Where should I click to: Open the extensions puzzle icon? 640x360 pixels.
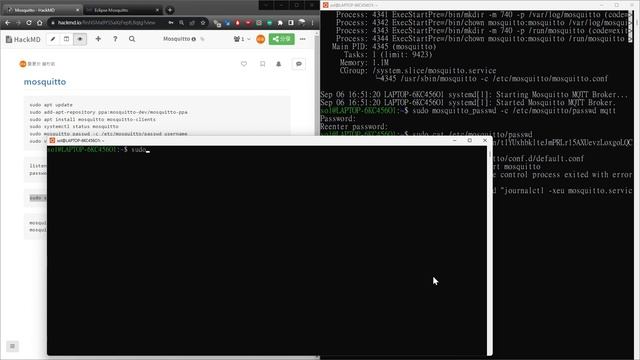point(280,23)
